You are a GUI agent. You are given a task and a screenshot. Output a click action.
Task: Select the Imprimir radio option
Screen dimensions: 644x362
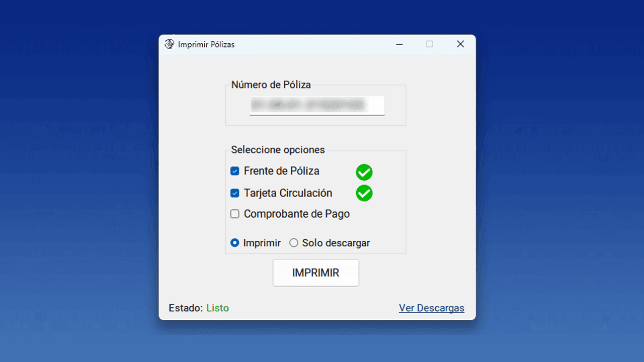tap(234, 243)
